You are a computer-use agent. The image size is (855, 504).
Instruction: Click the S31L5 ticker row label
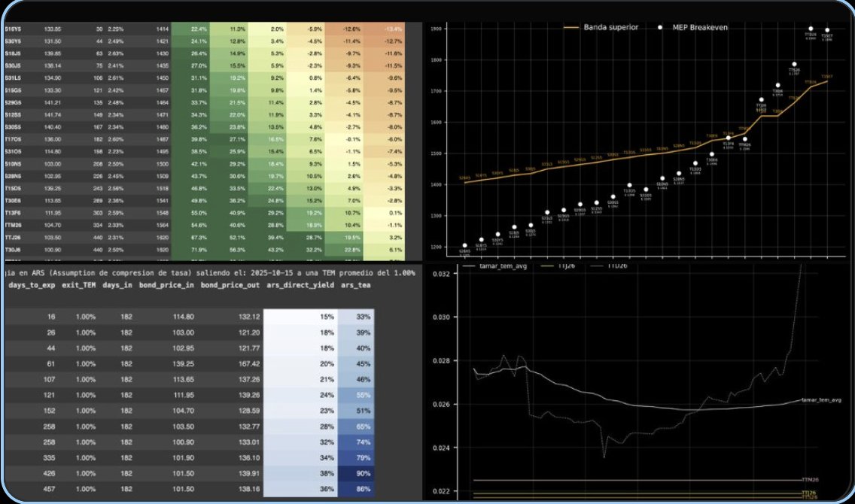click(x=13, y=78)
